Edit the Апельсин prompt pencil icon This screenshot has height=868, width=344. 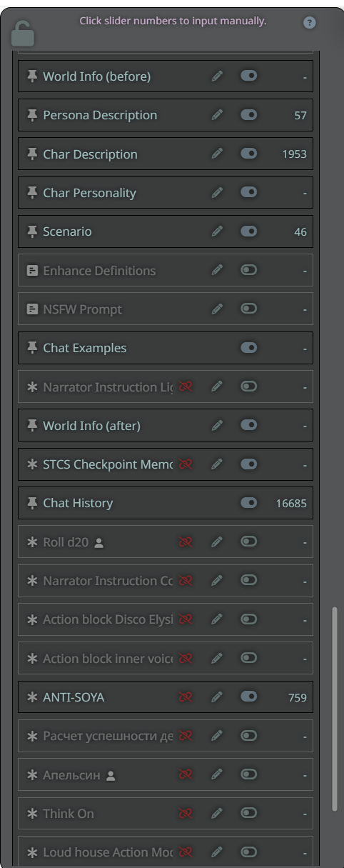[x=217, y=774]
